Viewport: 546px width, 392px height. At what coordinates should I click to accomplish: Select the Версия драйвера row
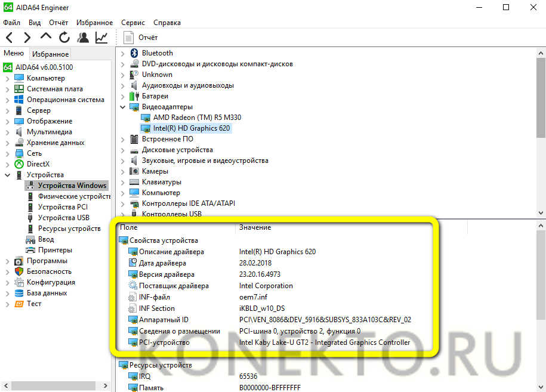click(166, 275)
